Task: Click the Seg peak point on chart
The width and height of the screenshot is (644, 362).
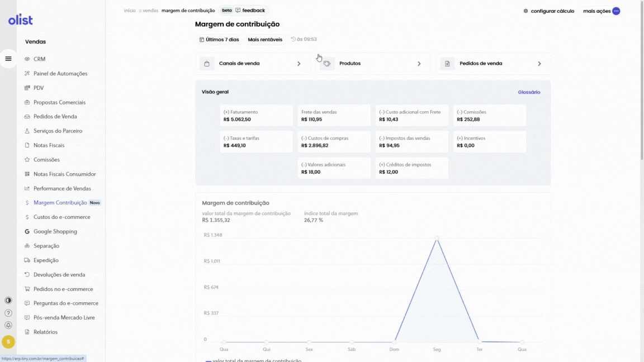Action: (x=437, y=238)
